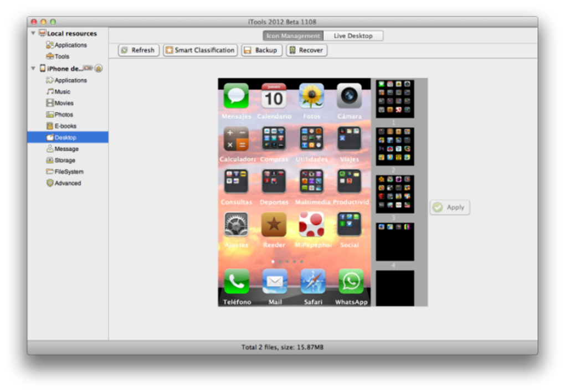565x392 pixels.
Task: Open Applications under Local resources
Action: click(66, 45)
